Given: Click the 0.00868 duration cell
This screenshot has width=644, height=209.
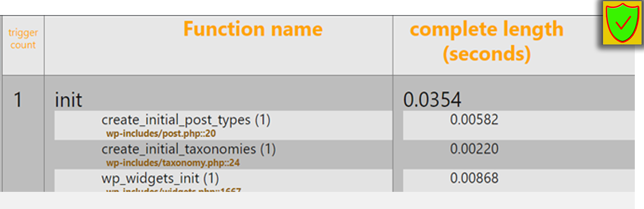Looking at the screenshot, I should coord(474,178).
